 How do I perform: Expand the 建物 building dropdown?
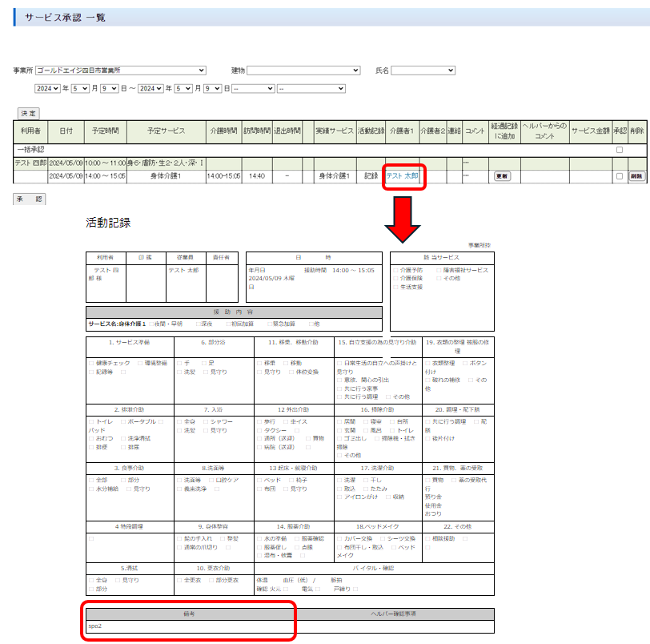[x=303, y=70]
